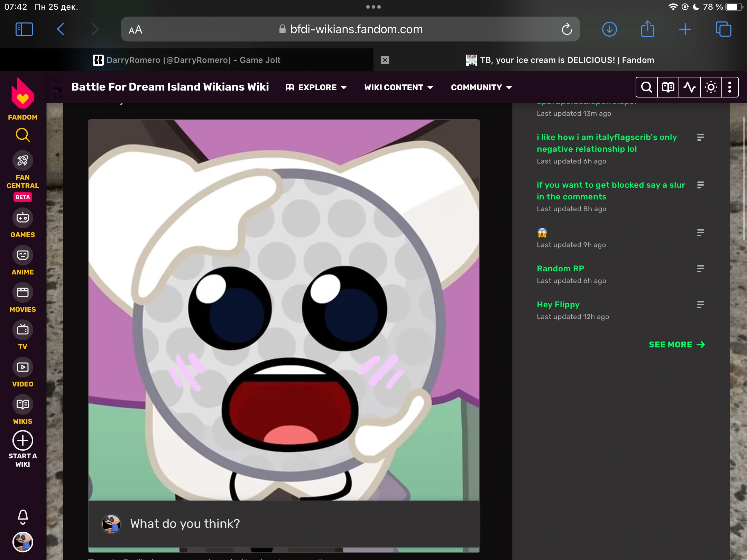
Task: Click the What do you think comment field
Action: (x=185, y=524)
